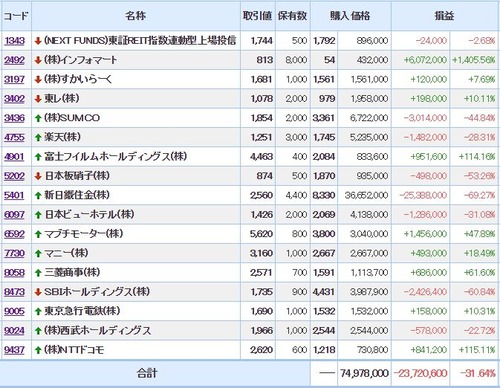Click the down arrow beside すかいらーく
This screenshot has width=500, height=388.
coord(38,80)
